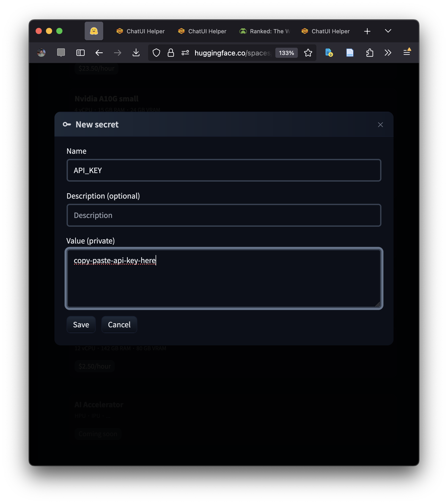Screen dimensions: 448x504
Task: Click the key icon beside New secret
Action: point(67,124)
